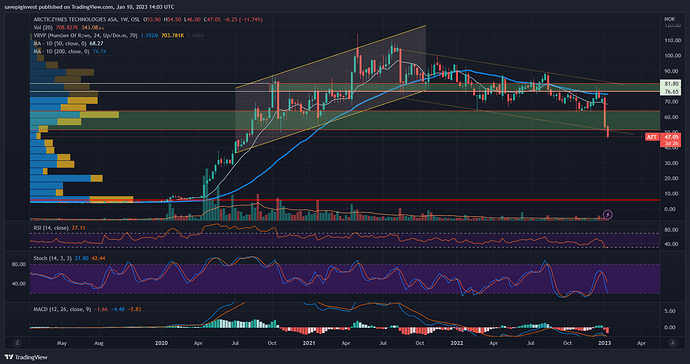This screenshot has width=690, height=364.
Task: Click the AZT symbol price label
Action: pyautogui.click(x=652, y=137)
